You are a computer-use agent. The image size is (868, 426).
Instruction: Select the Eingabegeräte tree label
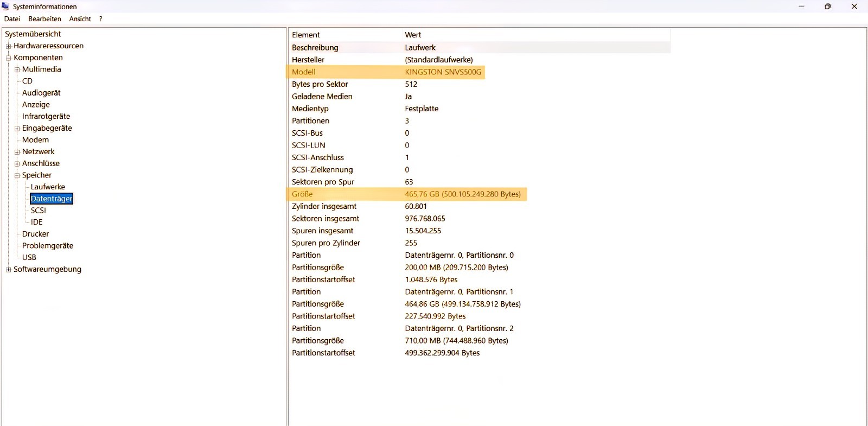(x=47, y=128)
